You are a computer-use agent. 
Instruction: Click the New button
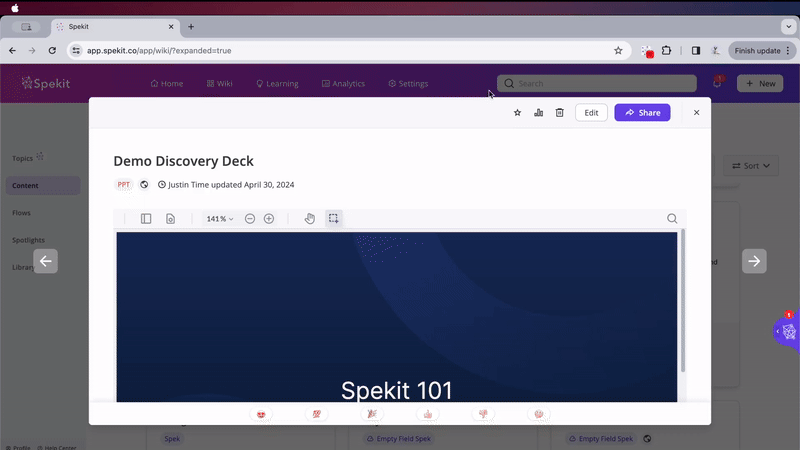(760, 84)
